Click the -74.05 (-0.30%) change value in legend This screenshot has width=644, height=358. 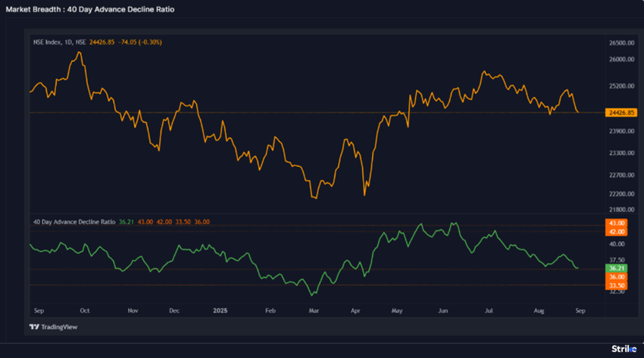click(x=139, y=42)
